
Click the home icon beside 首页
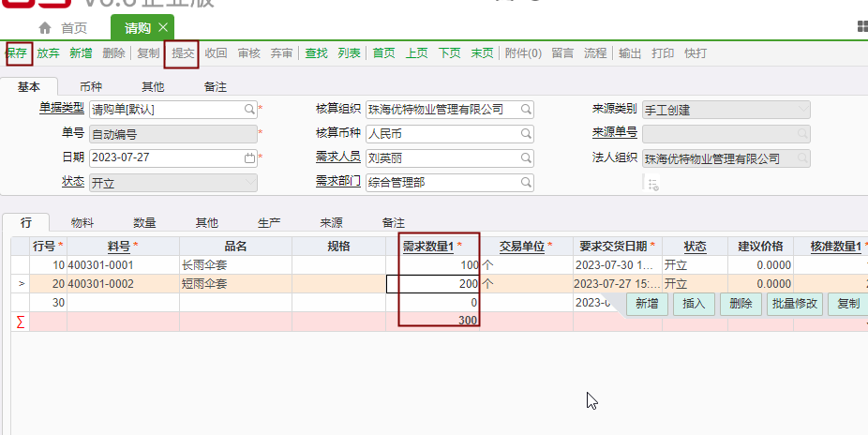[x=44, y=28]
